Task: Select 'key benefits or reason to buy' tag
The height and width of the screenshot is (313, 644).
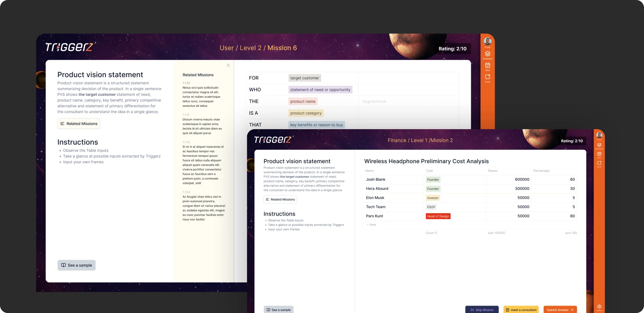Action: click(317, 125)
